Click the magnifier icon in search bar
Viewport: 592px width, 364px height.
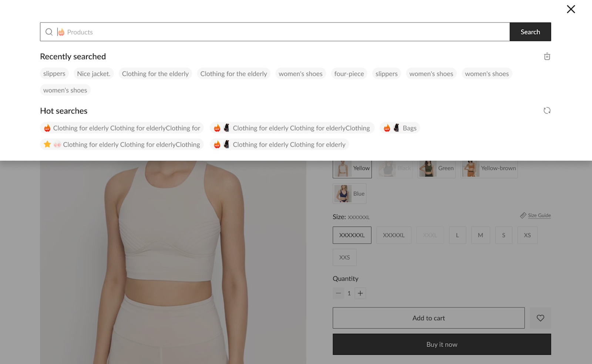(x=49, y=32)
